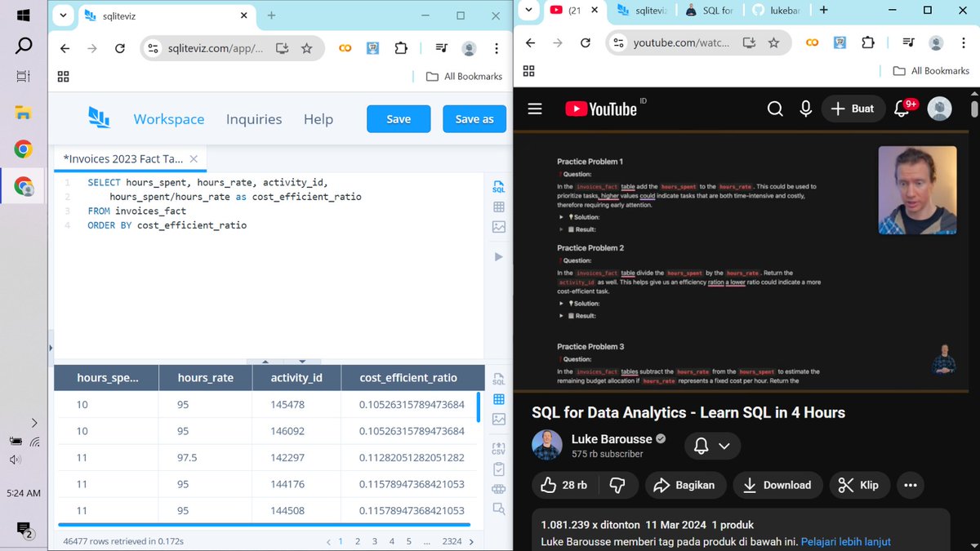The height and width of the screenshot is (551, 980).
Task: Open the Chrome profile menu dropdown
Action: [x=469, y=48]
